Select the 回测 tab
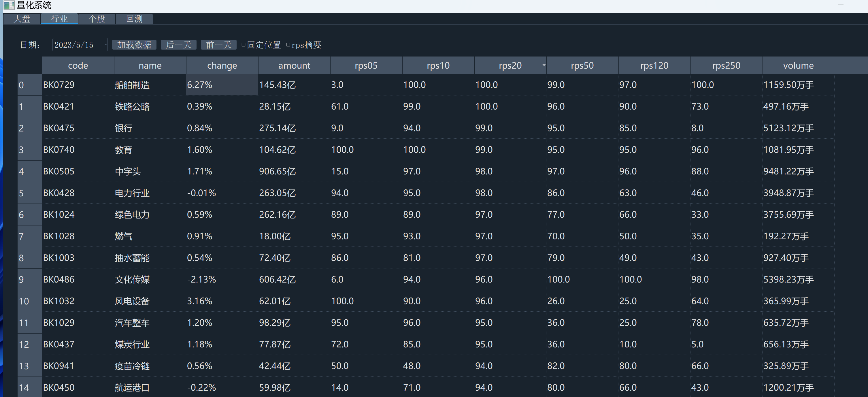Viewport: 868px width, 397px height. point(134,19)
